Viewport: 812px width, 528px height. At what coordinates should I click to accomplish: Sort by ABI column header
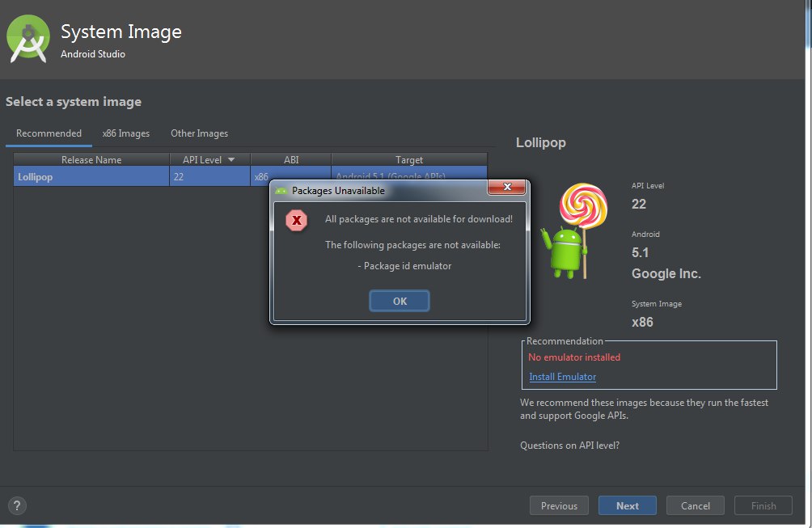291,159
